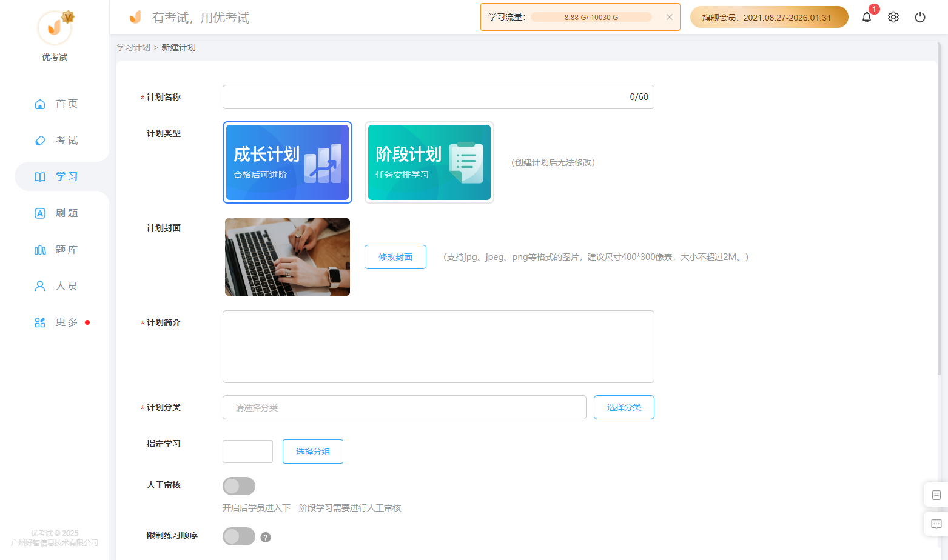Click 选择分组 button
Image resolution: width=948 pixels, height=560 pixels.
coord(313,452)
